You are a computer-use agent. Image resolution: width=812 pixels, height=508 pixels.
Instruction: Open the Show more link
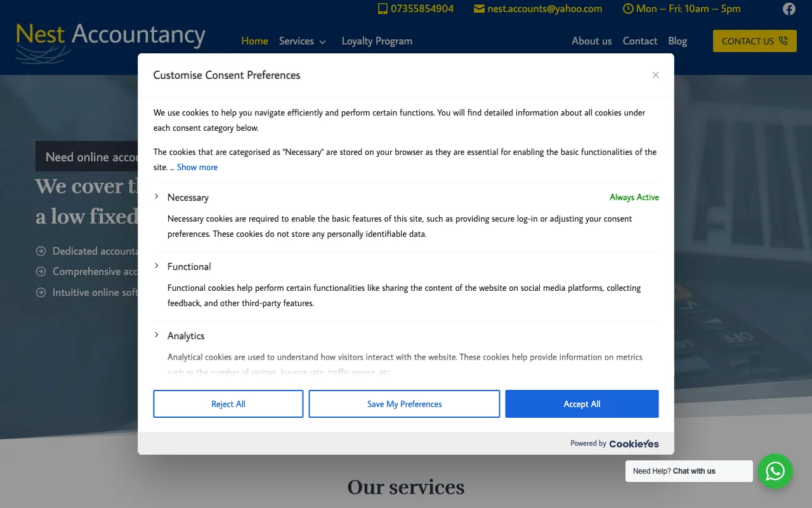coord(197,166)
